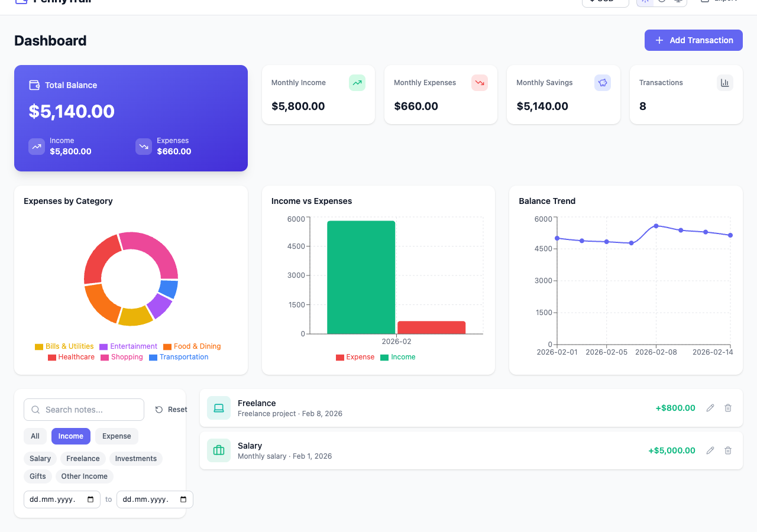The height and width of the screenshot is (532, 757).
Task: Click the Transactions bar chart icon
Action: click(x=725, y=83)
